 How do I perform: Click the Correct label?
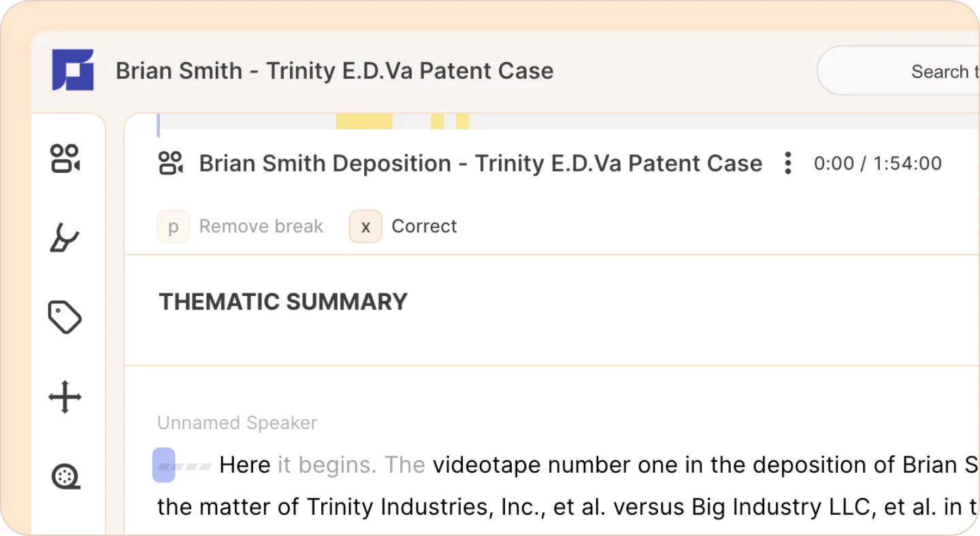click(424, 227)
